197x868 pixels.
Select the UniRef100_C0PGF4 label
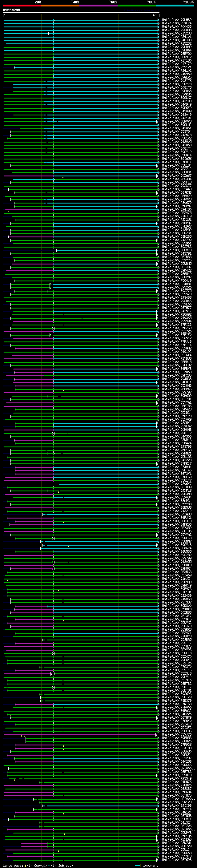(177, 755)
